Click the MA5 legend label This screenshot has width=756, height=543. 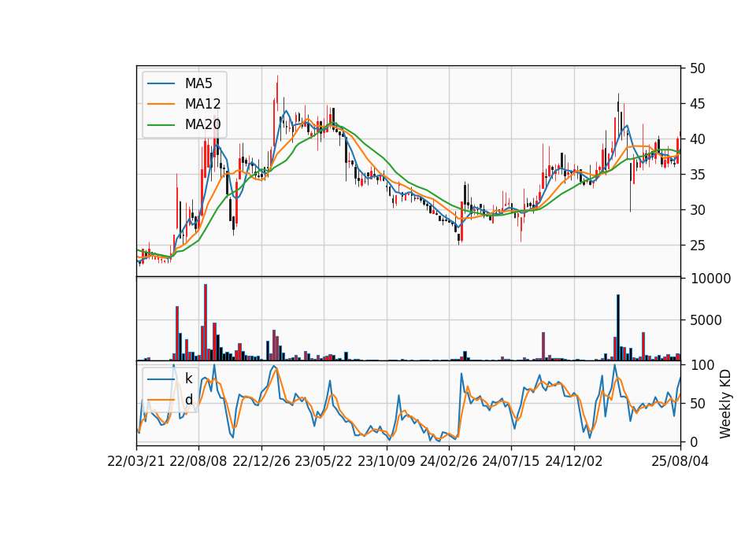click(198, 83)
